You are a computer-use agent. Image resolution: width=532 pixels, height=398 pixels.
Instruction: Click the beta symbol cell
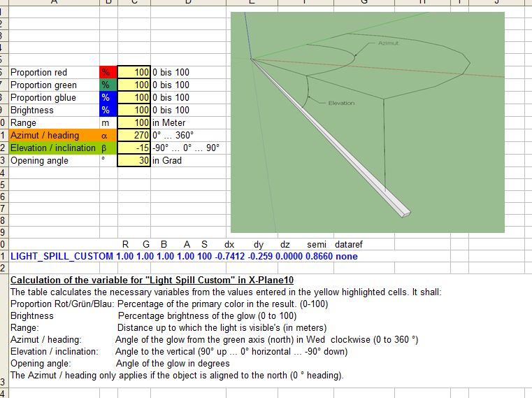coord(108,148)
